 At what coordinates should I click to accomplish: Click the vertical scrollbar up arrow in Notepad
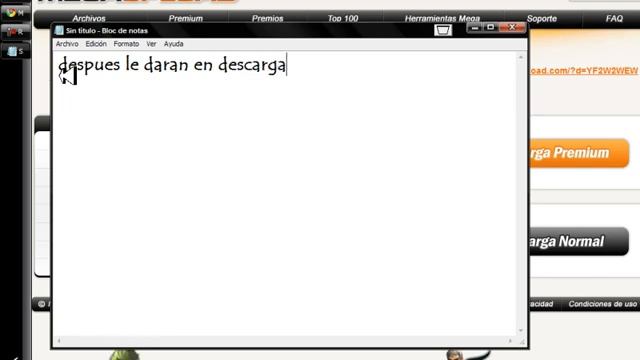(521, 58)
